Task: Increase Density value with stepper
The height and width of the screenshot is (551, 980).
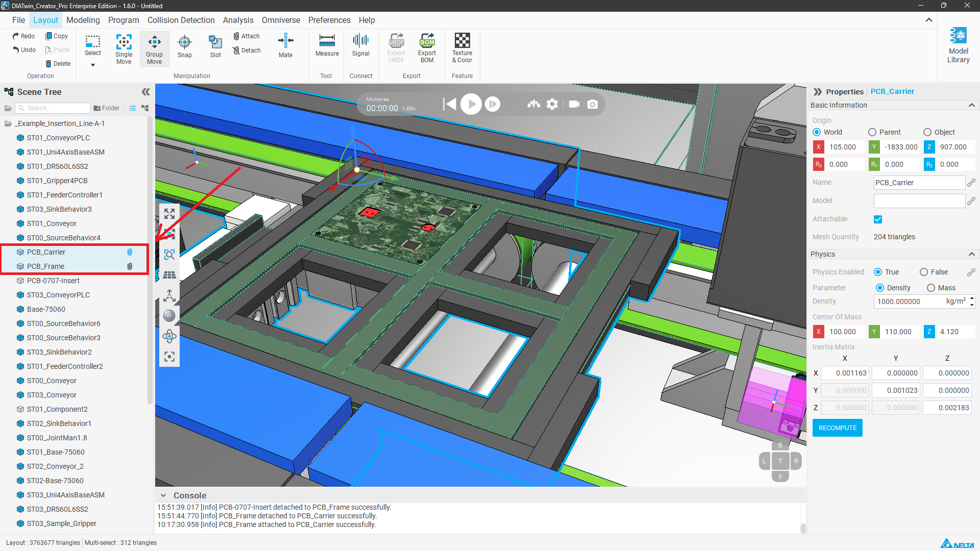Action: [972, 298]
